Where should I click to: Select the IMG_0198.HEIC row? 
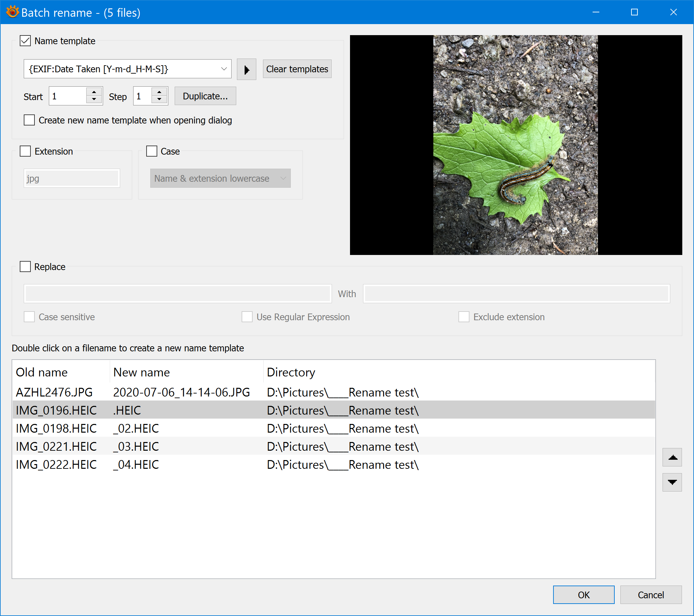tap(56, 428)
